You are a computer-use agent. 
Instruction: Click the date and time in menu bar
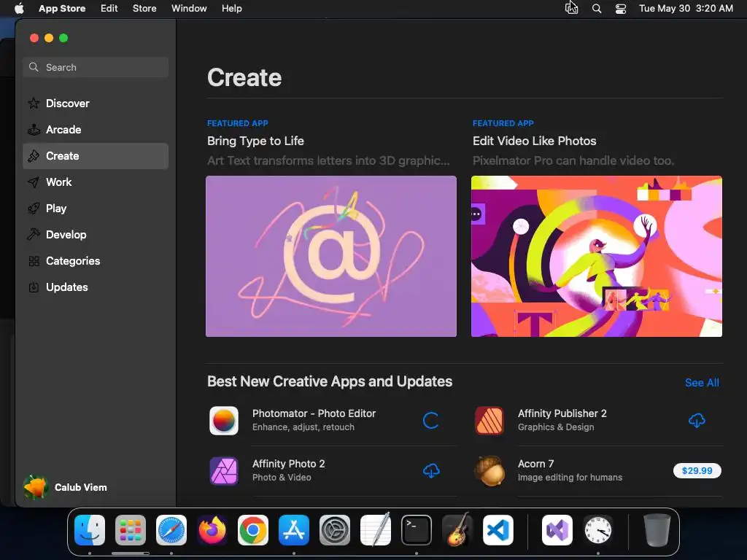coord(686,8)
